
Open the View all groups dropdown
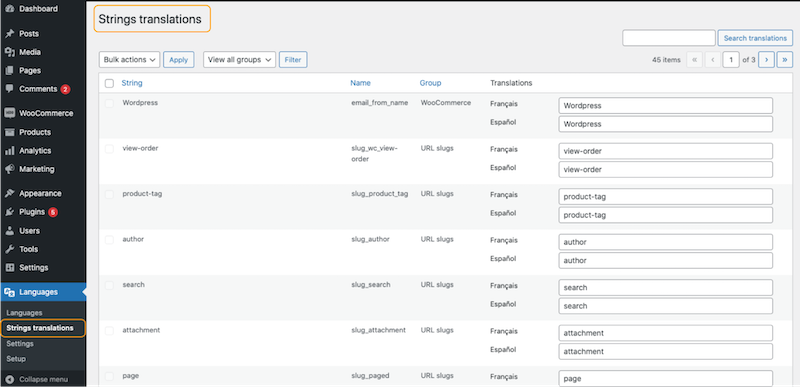pyautogui.click(x=239, y=60)
